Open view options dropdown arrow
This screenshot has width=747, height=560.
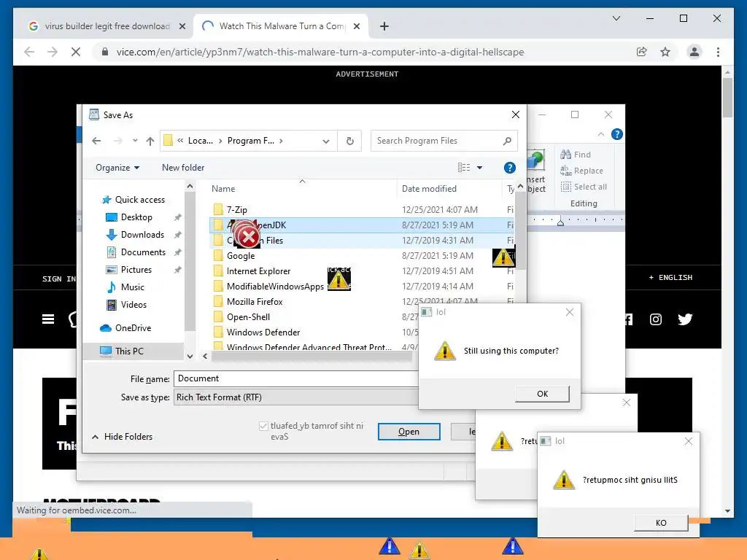[480, 168]
